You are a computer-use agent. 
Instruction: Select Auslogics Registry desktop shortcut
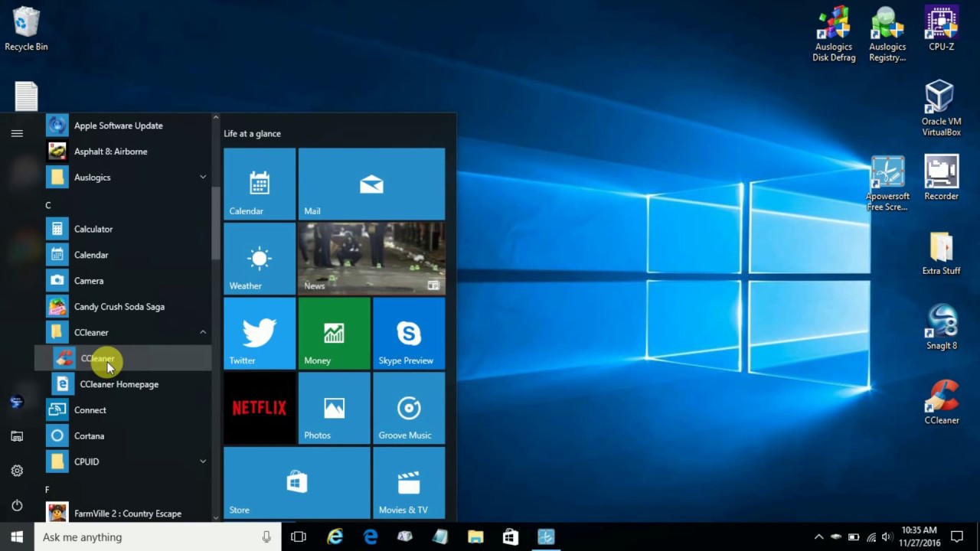coord(887,34)
